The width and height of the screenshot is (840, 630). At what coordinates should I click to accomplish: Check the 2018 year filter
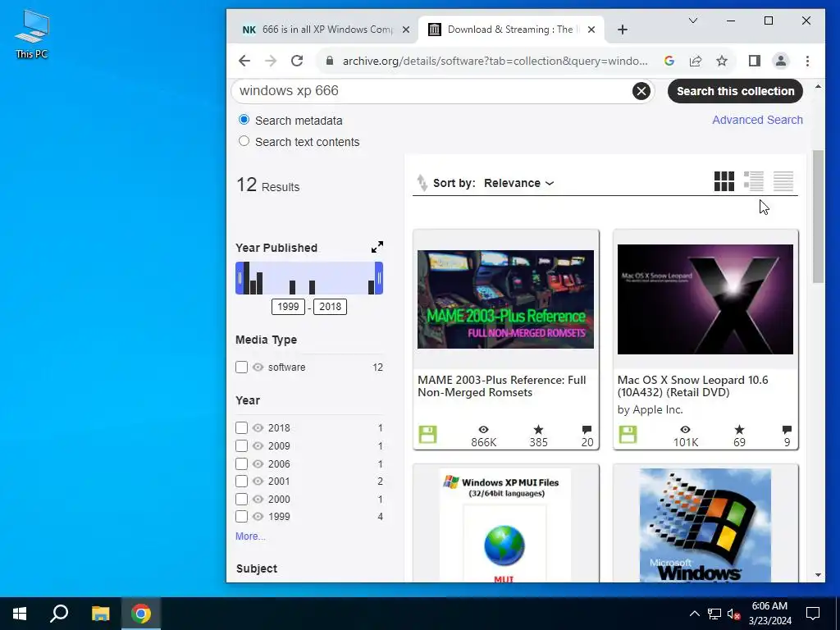(242, 427)
